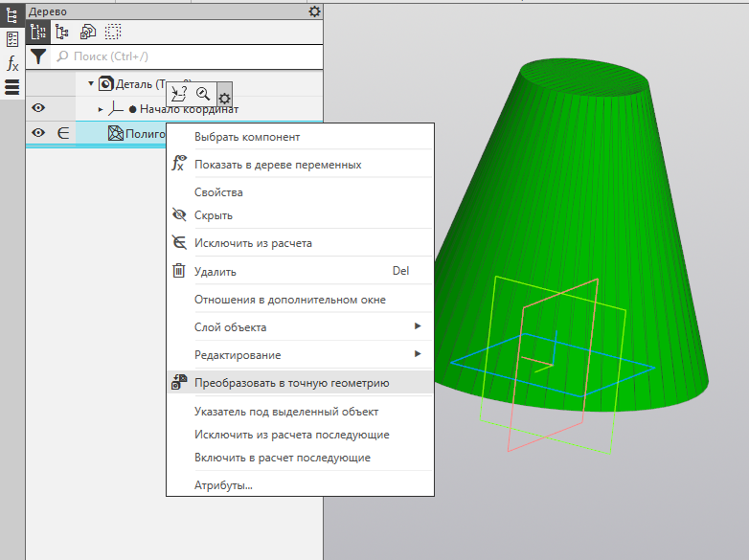Click the Дерево panel title

[47, 11]
